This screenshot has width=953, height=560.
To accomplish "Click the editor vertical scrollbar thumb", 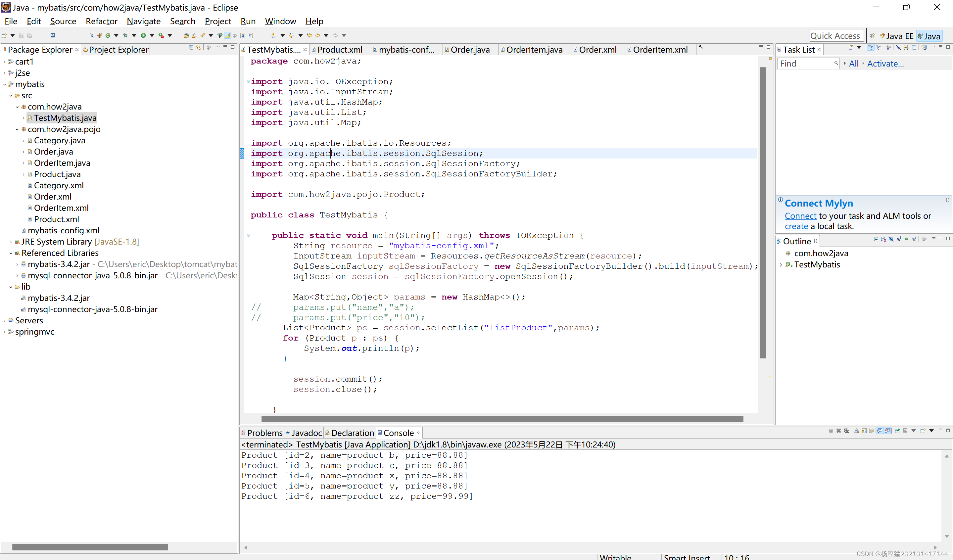I will pyautogui.click(x=763, y=212).
